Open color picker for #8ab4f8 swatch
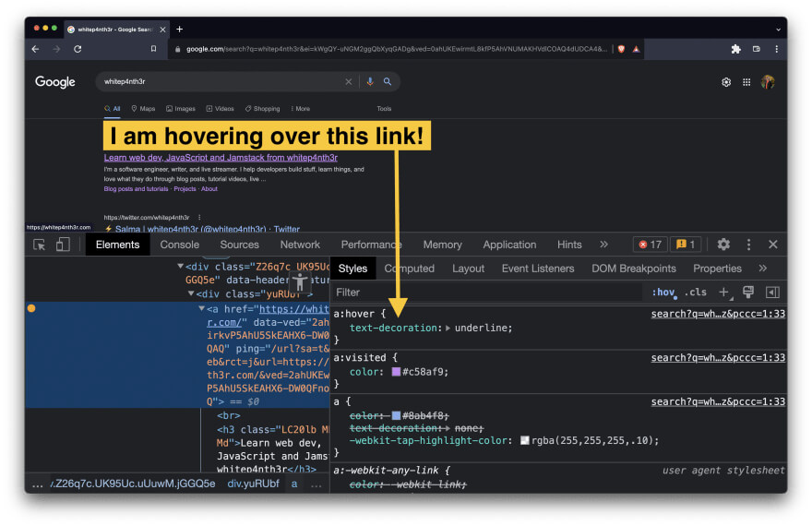This screenshot has width=812, height=526. (x=396, y=416)
